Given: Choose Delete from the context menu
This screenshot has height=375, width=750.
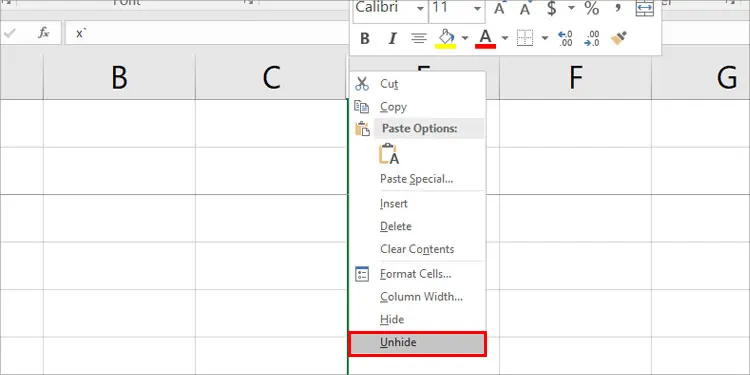Looking at the screenshot, I should 418,226.
